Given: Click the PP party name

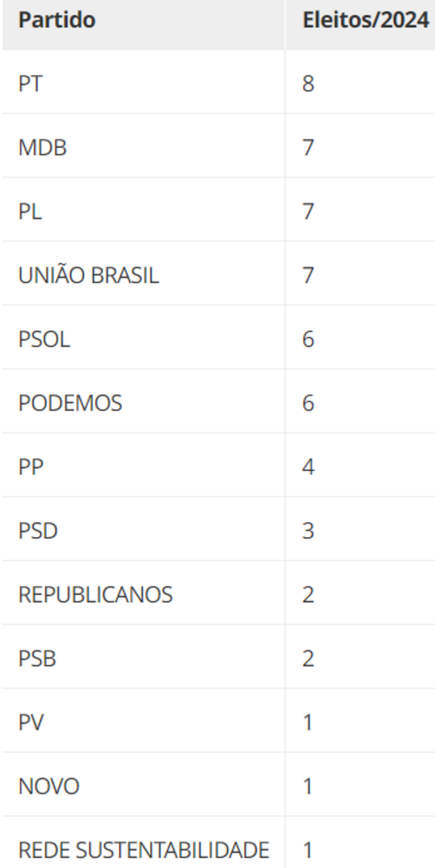Looking at the screenshot, I should [31, 467].
